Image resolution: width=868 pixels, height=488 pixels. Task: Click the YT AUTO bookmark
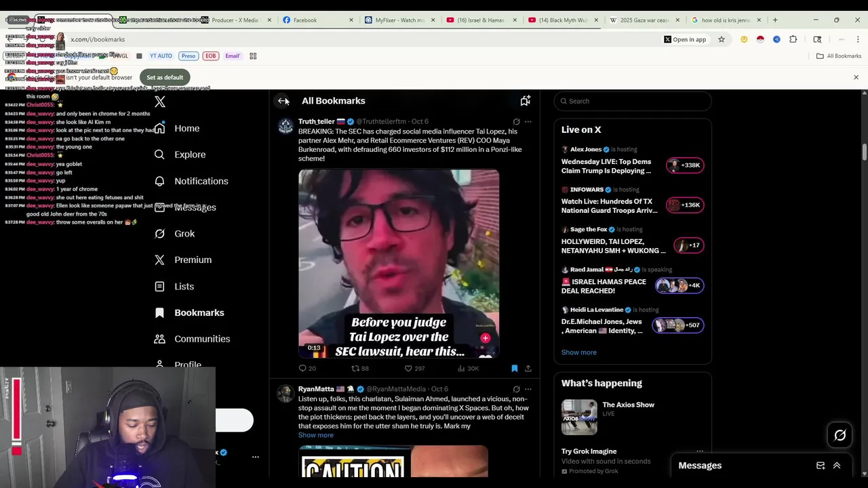(x=160, y=56)
